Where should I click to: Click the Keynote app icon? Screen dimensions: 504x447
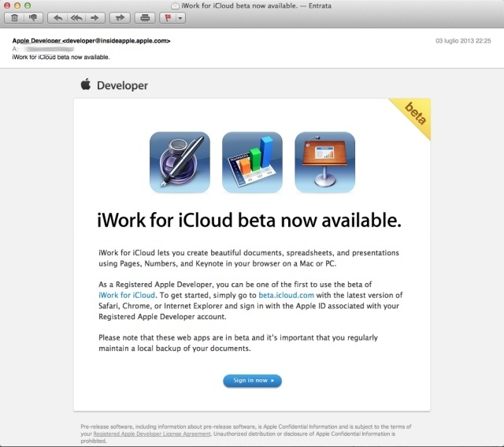325,162
